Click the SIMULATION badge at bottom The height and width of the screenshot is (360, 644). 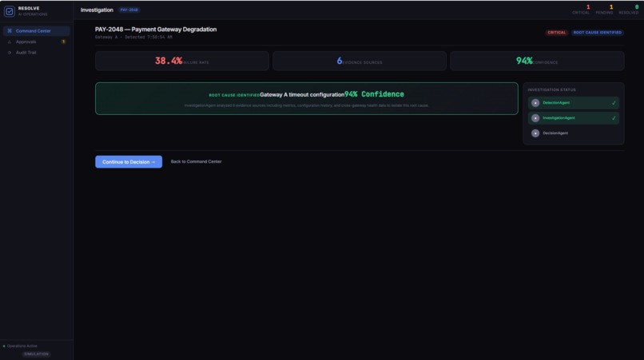pyautogui.click(x=36, y=354)
